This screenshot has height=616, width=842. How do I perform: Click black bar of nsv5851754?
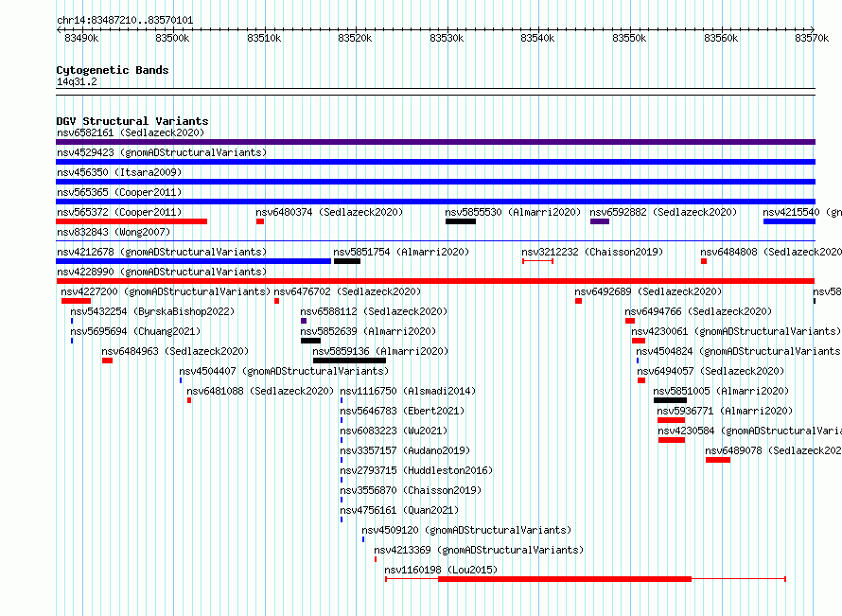pos(347,261)
